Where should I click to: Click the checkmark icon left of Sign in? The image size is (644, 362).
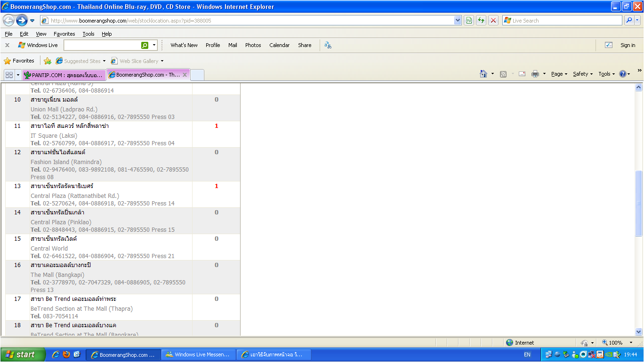(x=609, y=45)
